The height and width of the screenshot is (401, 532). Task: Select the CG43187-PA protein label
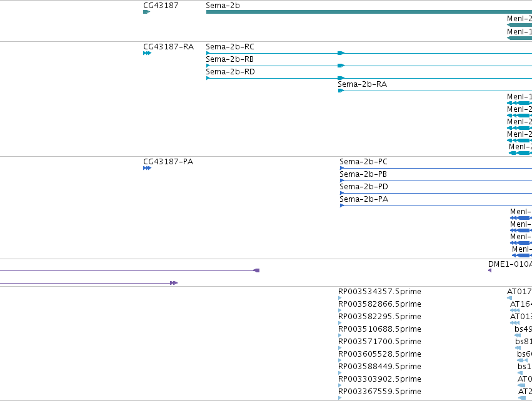[x=168, y=162]
